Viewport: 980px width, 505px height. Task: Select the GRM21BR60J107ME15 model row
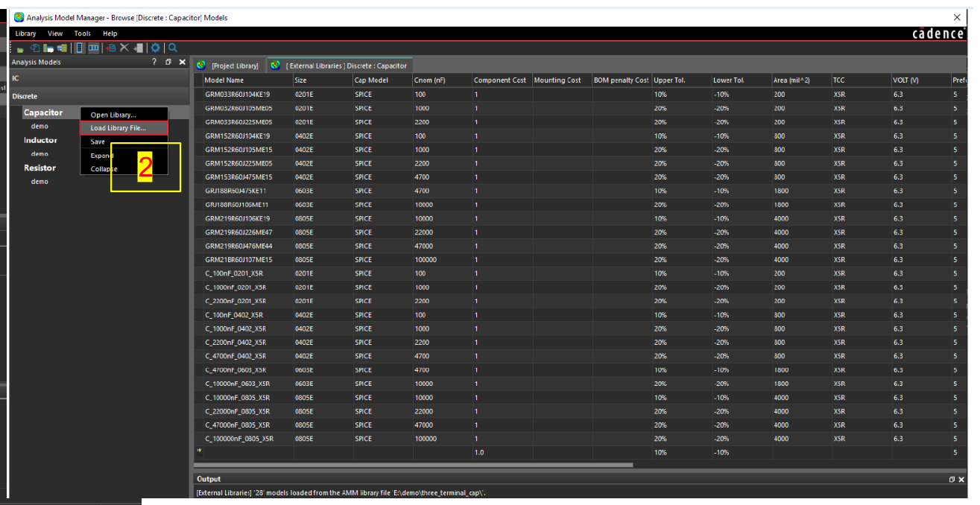(580, 260)
